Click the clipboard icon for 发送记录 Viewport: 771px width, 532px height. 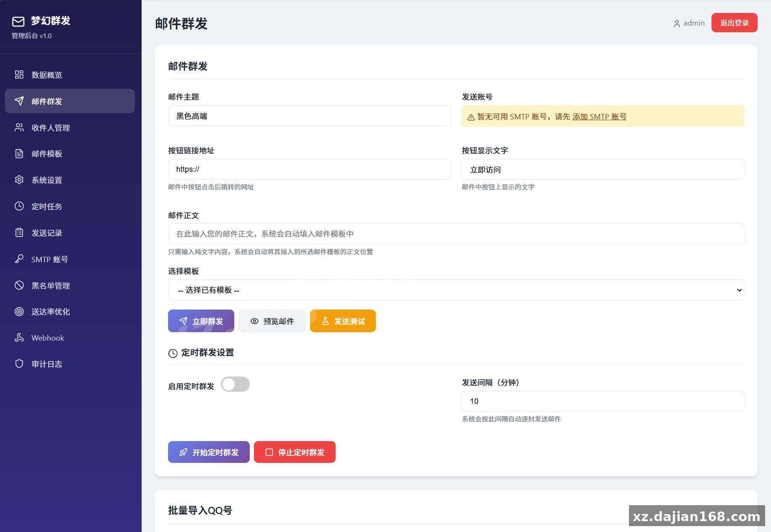pos(19,232)
